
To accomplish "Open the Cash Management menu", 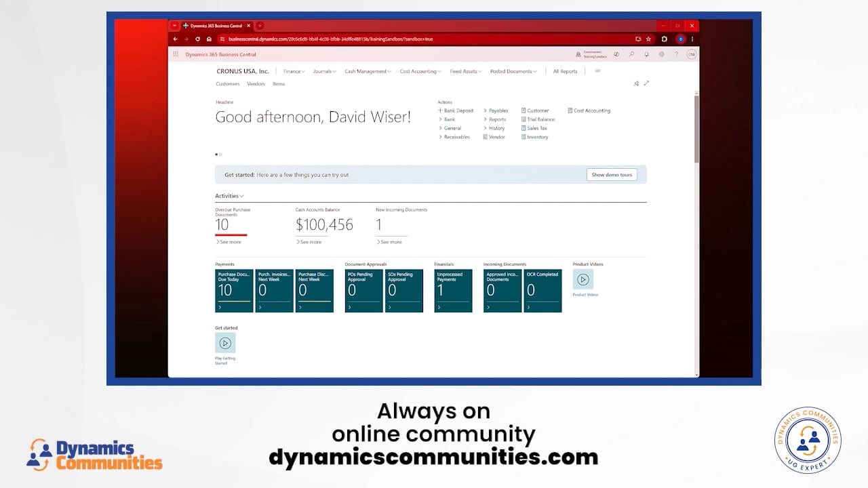I will (x=368, y=71).
